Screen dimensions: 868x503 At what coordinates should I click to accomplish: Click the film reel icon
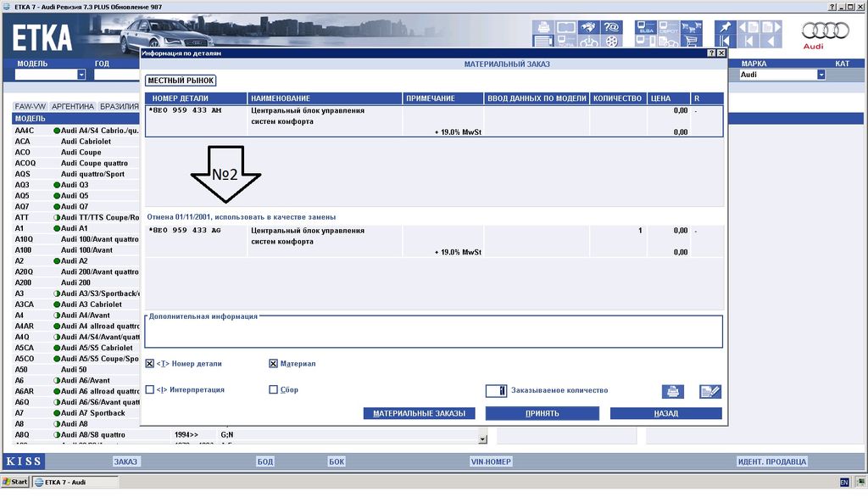pyautogui.click(x=612, y=41)
